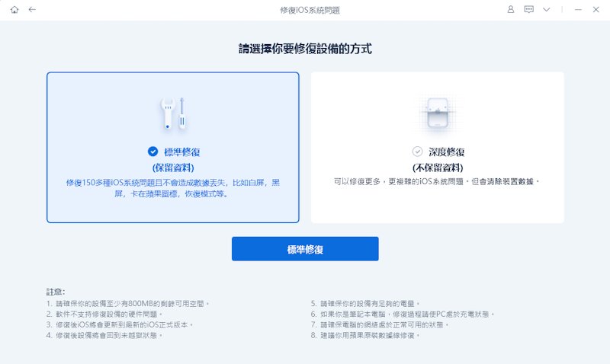Open the feedback chat bubble icon
The image size is (610, 364).
tap(529, 10)
